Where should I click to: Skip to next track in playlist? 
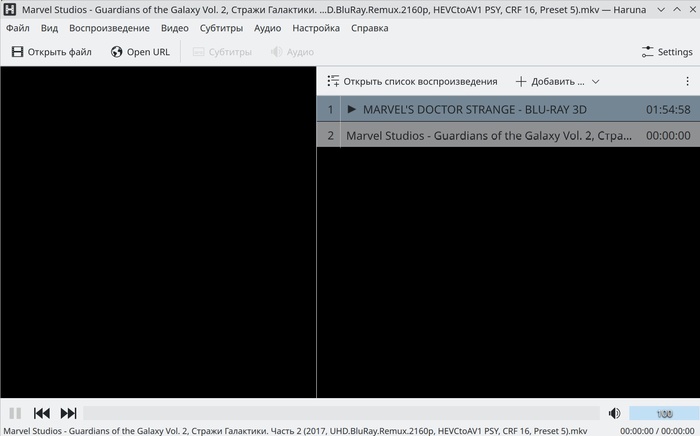68,413
